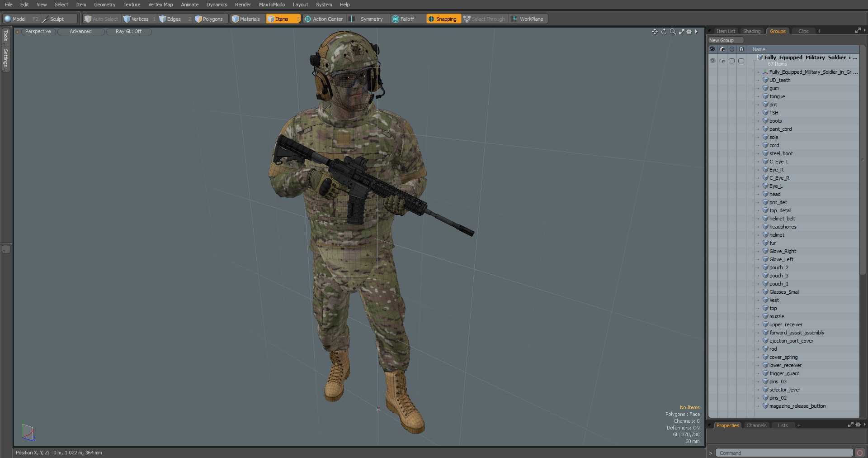Screen dimensions: 868x458
Task: Open the MaxToModo menu
Action: (x=272, y=5)
